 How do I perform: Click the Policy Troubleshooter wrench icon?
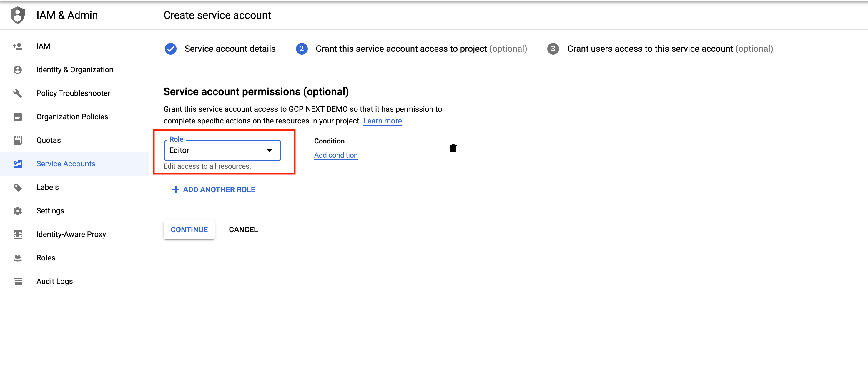(18, 93)
